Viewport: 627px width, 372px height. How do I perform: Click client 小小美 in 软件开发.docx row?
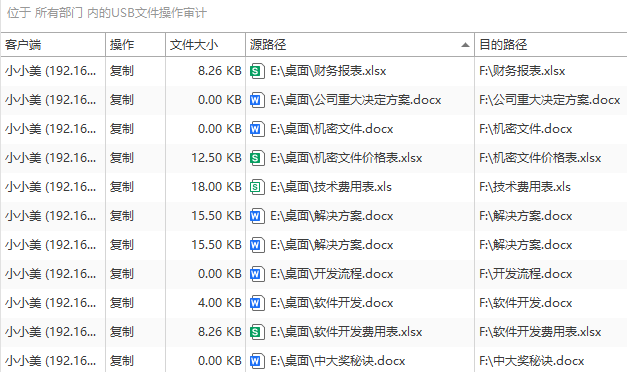click(50, 303)
